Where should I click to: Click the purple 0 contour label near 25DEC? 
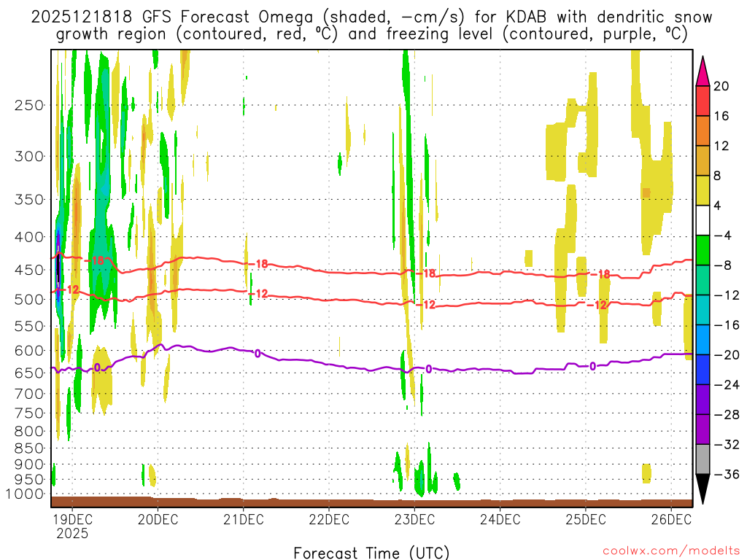click(593, 366)
